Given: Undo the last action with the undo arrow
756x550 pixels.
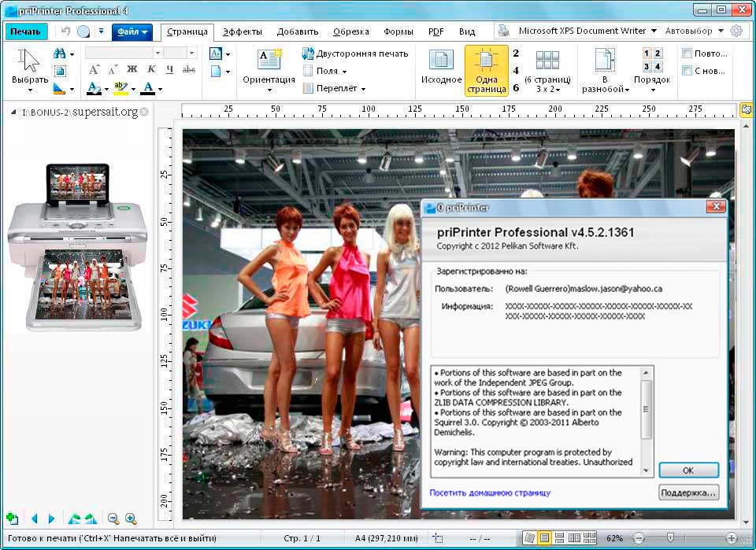Looking at the screenshot, I should [66, 31].
